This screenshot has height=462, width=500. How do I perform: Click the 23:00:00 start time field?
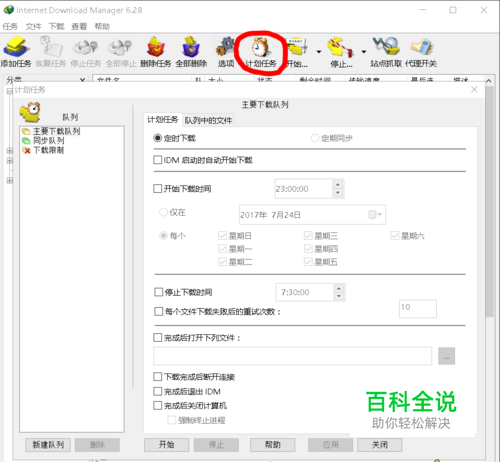point(303,189)
